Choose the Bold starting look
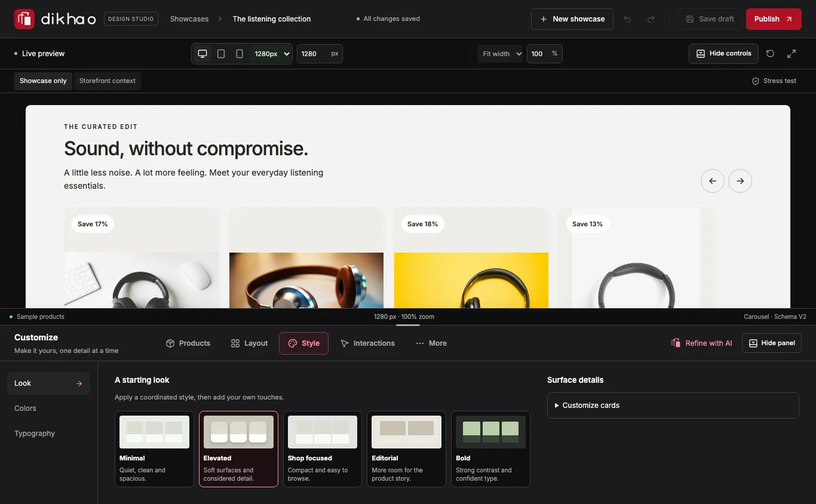 pyautogui.click(x=490, y=449)
